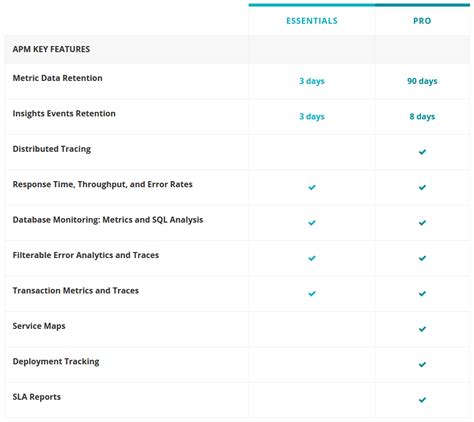Click the SLA Reports feature label
Image resolution: width=474 pixels, height=422 pixels.
[x=37, y=397]
